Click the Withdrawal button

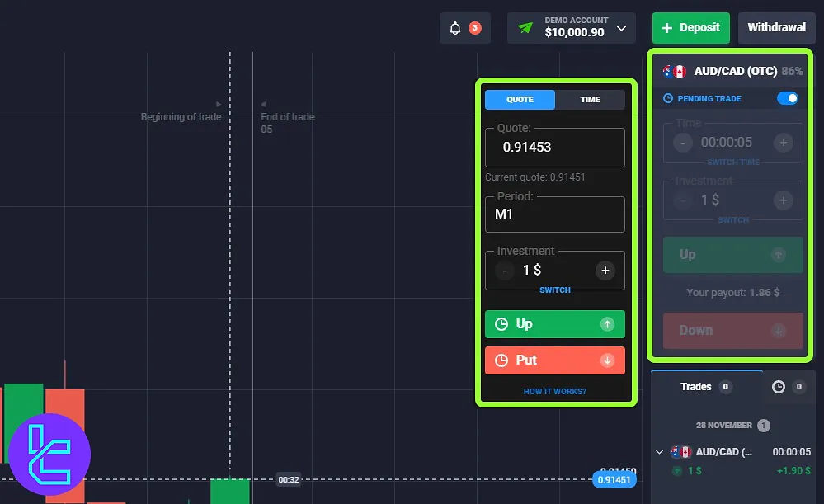point(776,28)
